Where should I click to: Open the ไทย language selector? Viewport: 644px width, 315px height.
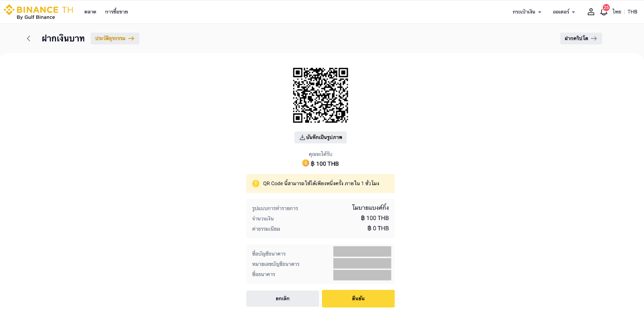click(x=617, y=12)
